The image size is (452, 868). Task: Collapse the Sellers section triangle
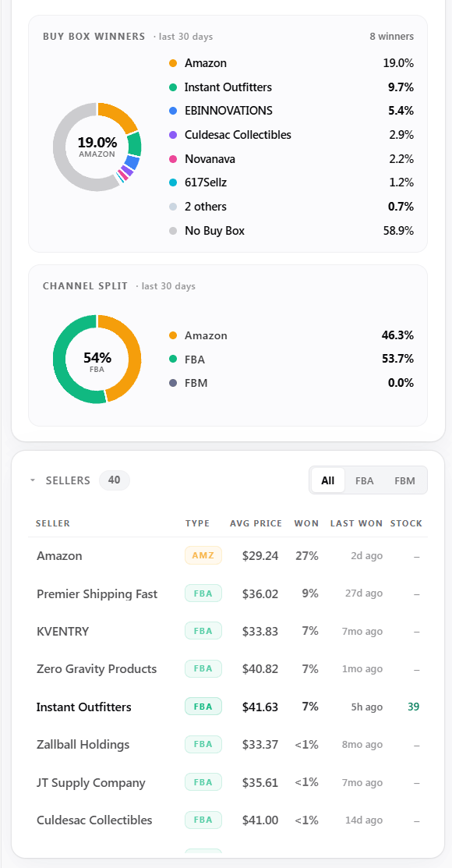(34, 480)
